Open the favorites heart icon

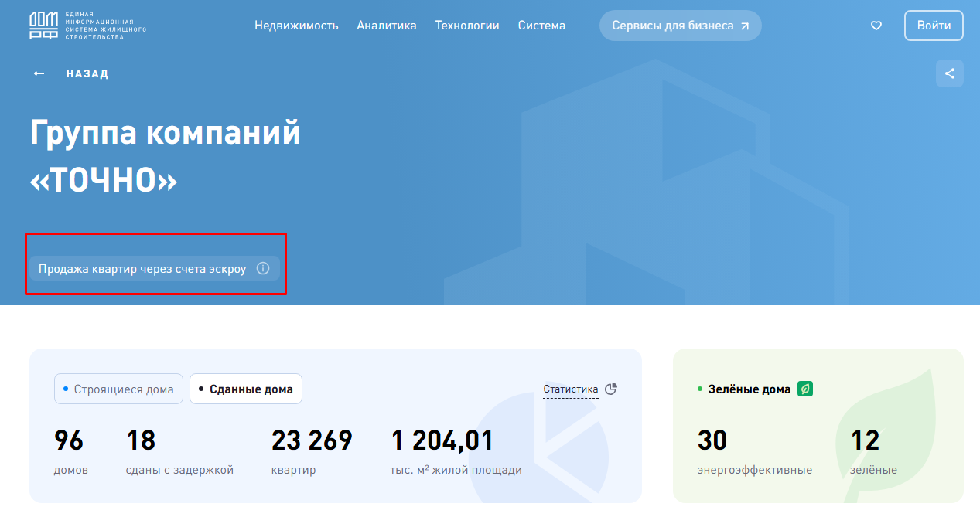876,26
